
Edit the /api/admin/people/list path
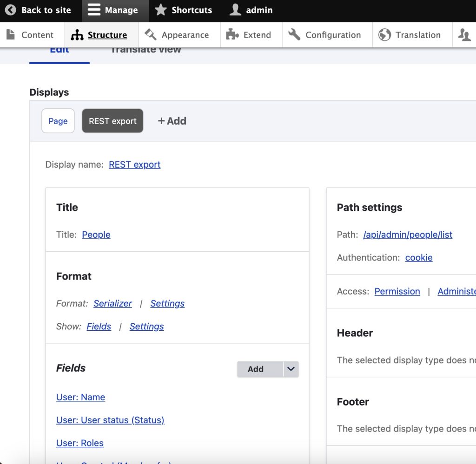[x=408, y=235]
